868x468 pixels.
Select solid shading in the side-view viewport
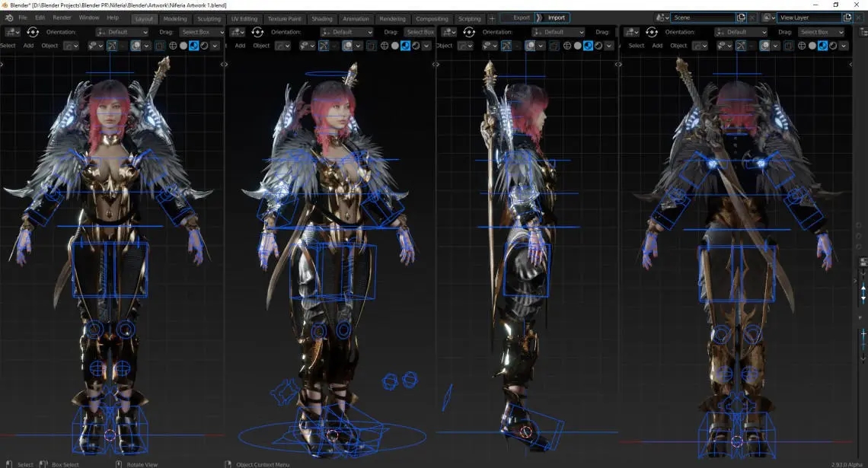pos(577,46)
